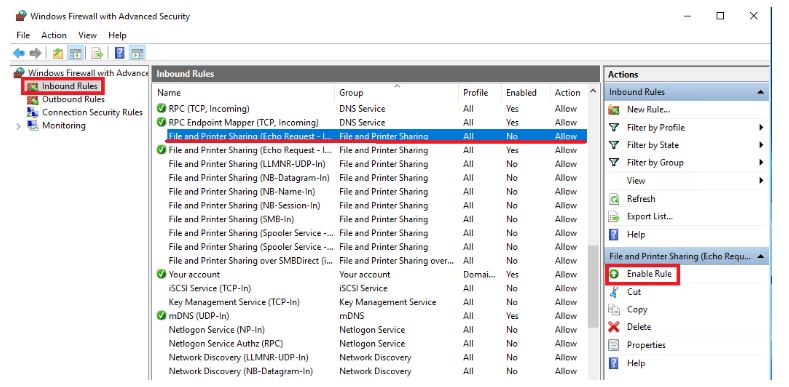Collapse the Inbound Rules actions section

coord(760,92)
